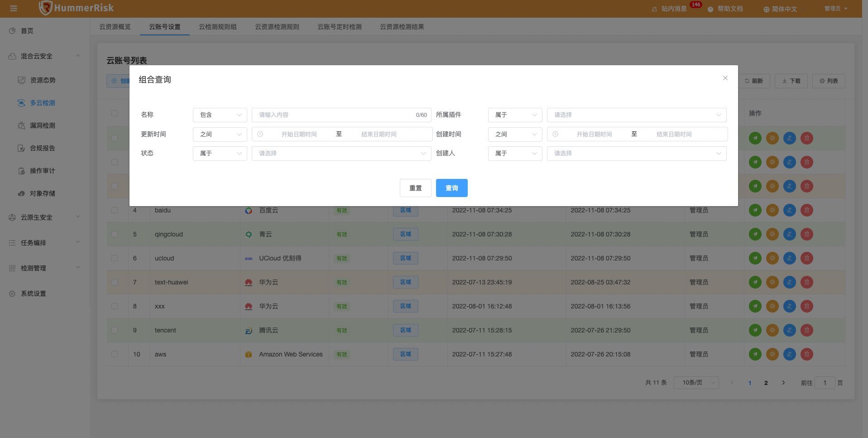868x438 pixels.
Task: Switch to 云账号定时检测 tab
Action: [x=340, y=27]
